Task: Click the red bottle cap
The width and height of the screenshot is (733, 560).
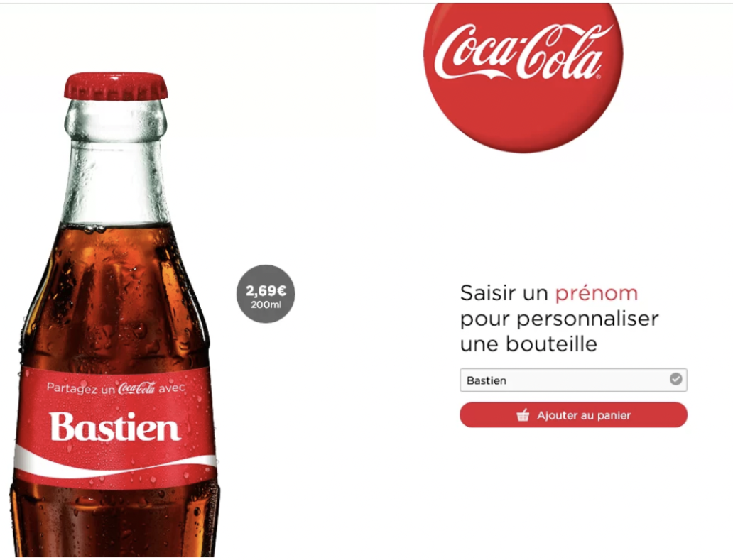Action: [x=116, y=87]
